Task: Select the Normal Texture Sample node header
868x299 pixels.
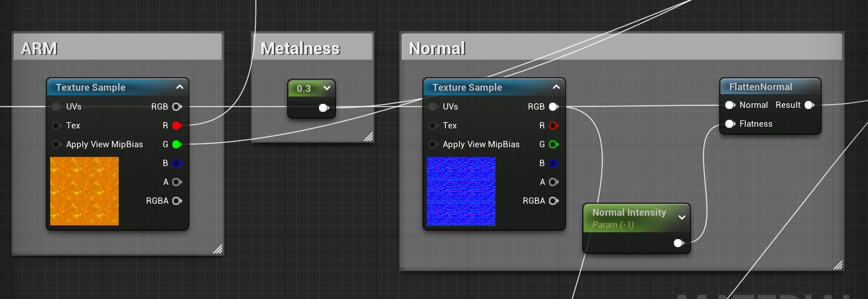Action: coord(494,87)
